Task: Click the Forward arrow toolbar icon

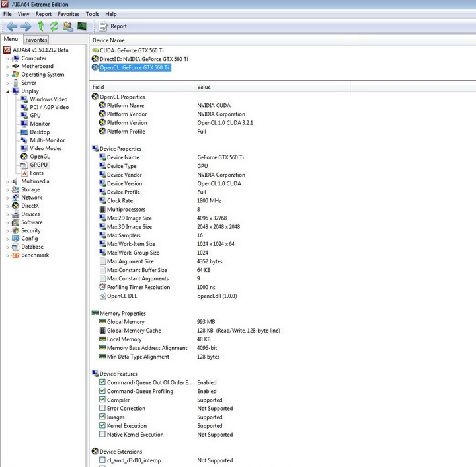Action: point(26,26)
